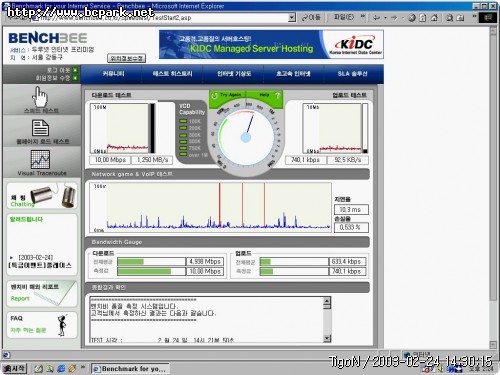This screenshot has height=375, width=500.
Task: Open the web page load test document icon
Action: tap(40, 128)
